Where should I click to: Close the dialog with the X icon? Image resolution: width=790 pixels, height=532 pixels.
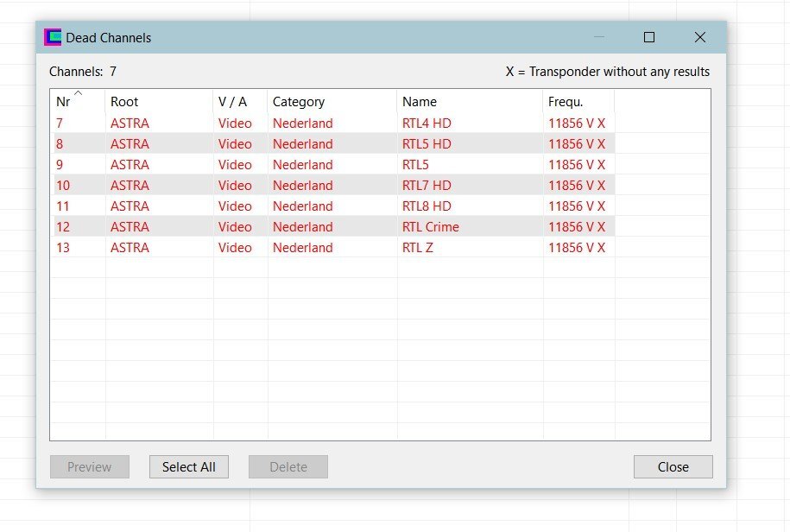(700, 37)
